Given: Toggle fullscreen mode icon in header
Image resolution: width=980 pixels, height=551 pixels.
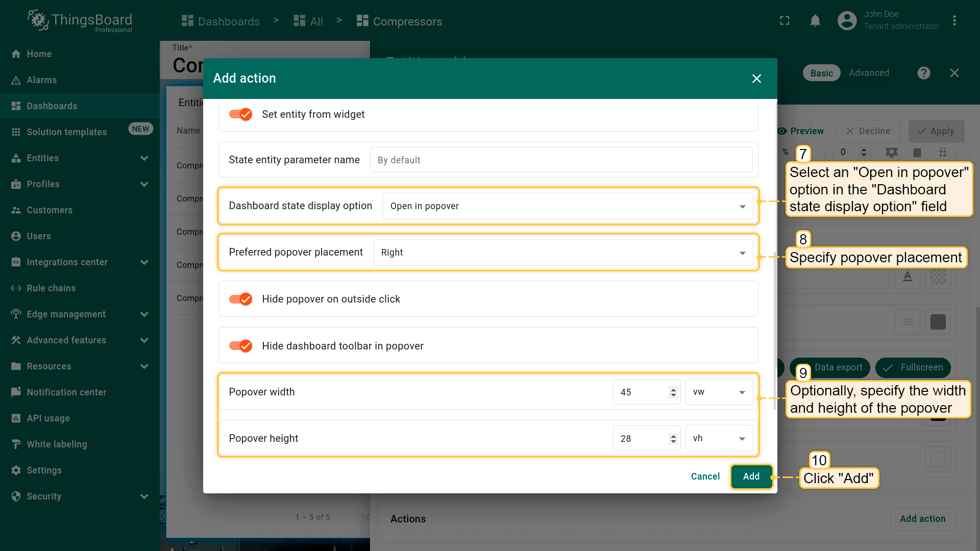Looking at the screenshot, I should 785,21.
